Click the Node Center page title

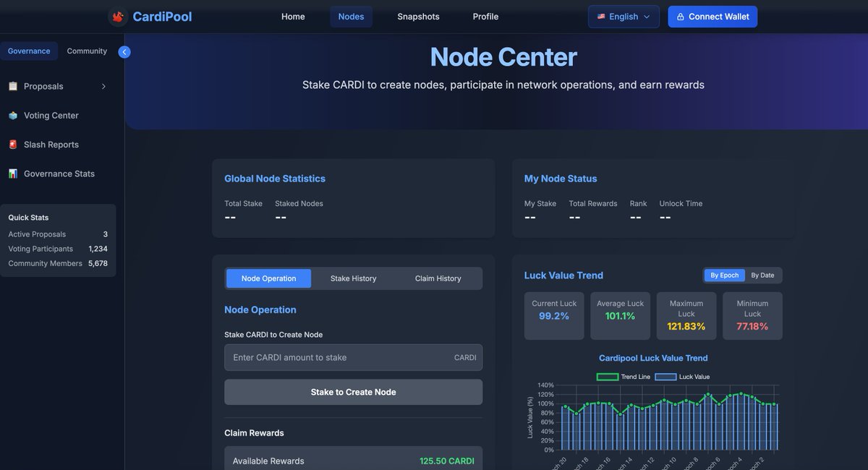(x=503, y=57)
